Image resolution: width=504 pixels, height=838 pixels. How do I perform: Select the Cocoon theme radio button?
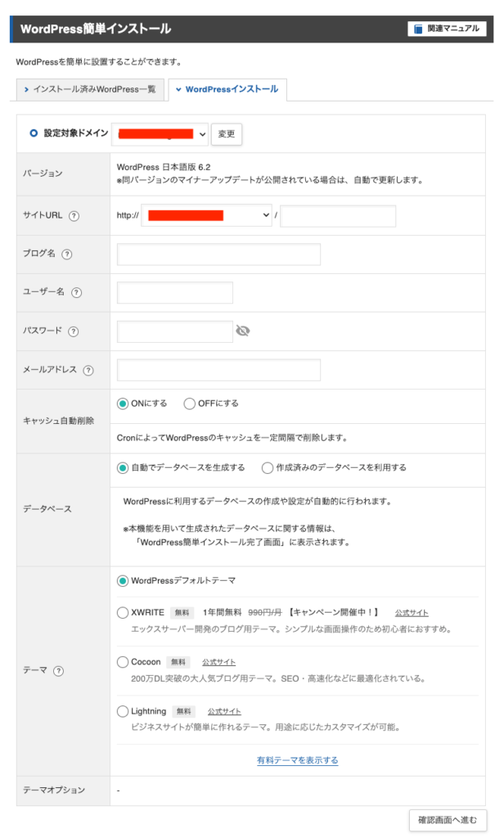[x=123, y=662]
